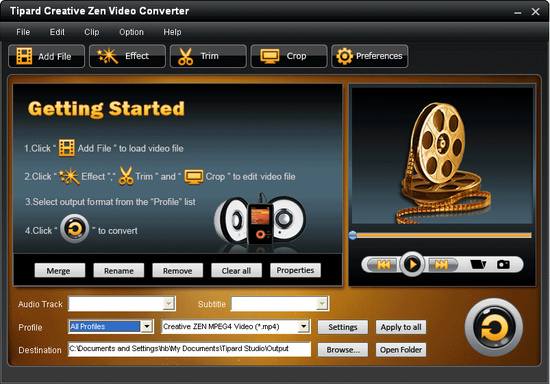Open the snapshot folder icon
550x384 pixels.
[478, 264]
